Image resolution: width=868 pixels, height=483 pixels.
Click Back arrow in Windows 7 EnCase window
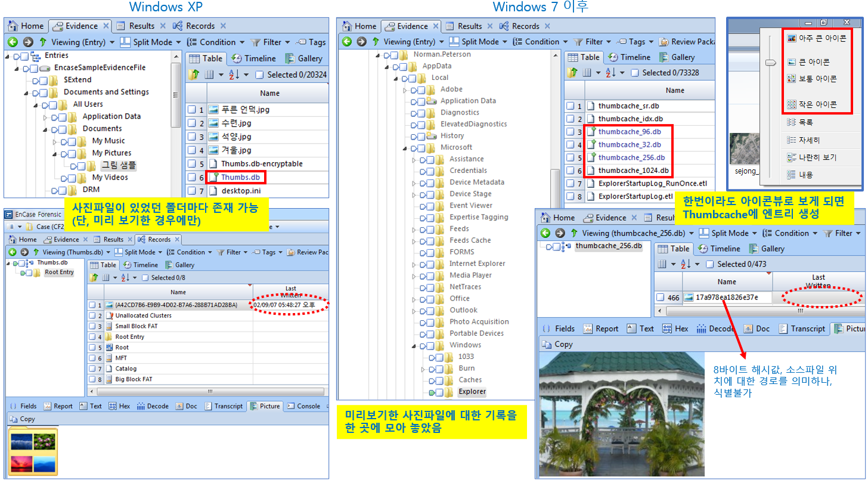pos(346,42)
